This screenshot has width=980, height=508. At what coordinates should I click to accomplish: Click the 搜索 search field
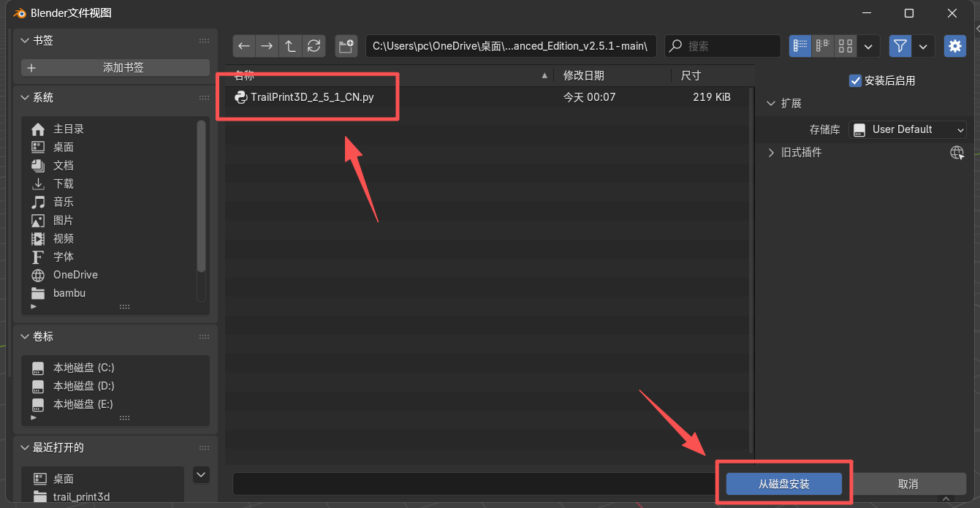(x=723, y=46)
